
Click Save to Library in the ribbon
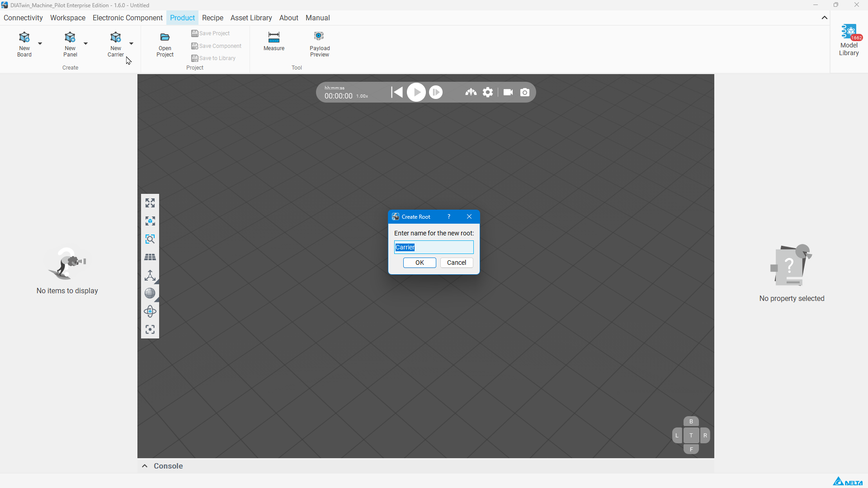pos(213,58)
